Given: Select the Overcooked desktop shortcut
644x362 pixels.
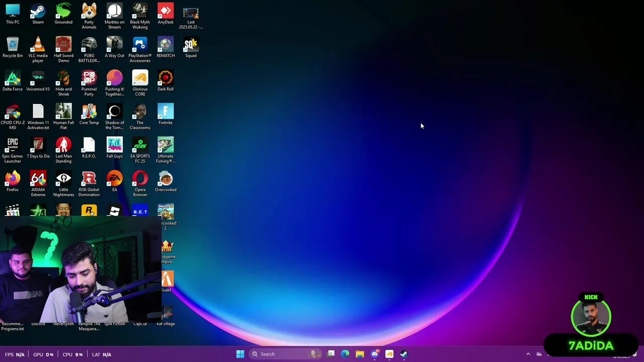Looking at the screenshot, I should click(166, 182).
